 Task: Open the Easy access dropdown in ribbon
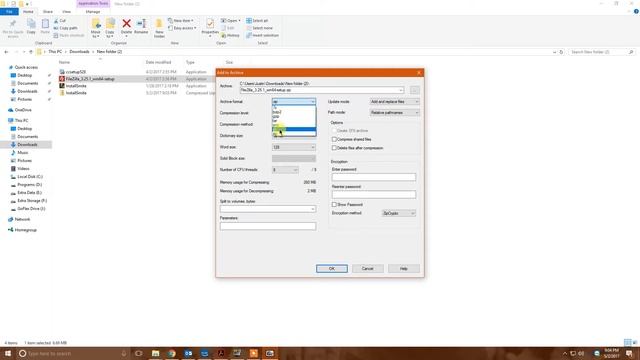[182, 28]
